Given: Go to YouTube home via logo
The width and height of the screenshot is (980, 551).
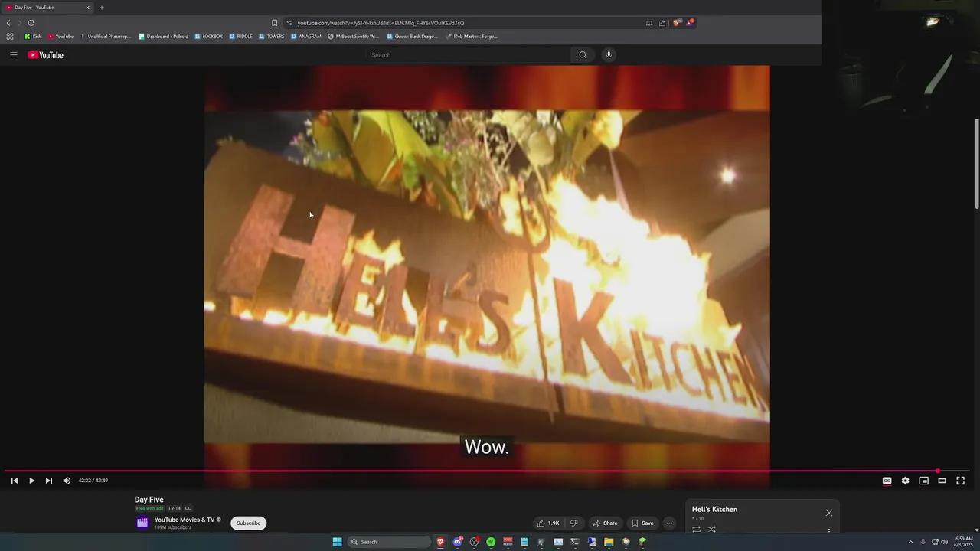Looking at the screenshot, I should click(45, 55).
